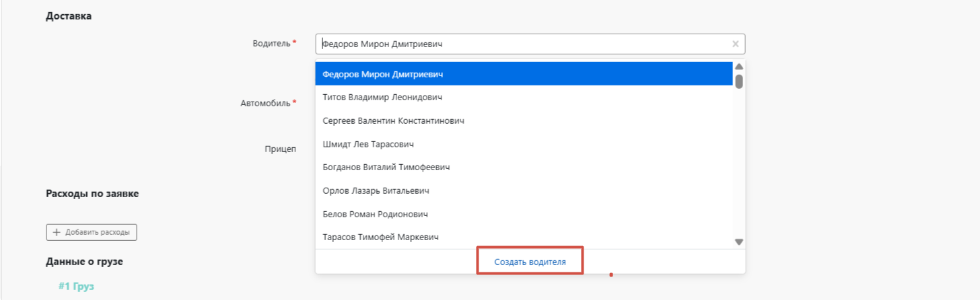The height and width of the screenshot is (300, 980).
Task: Click the Прицеп field label
Action: [x=280, y=149]
